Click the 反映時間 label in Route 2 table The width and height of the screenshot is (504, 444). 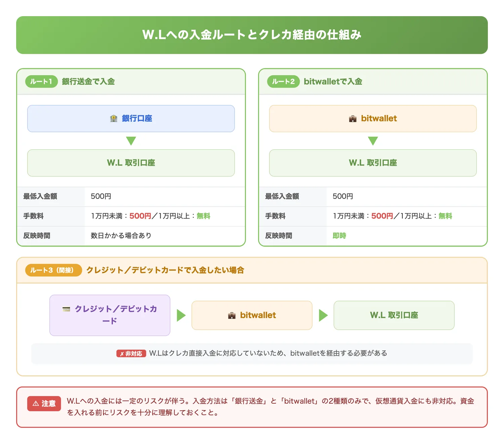click(279, 236)
